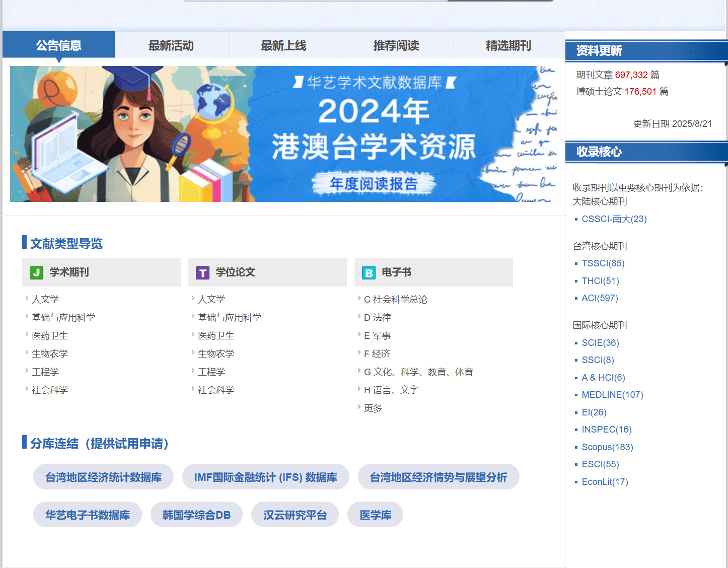Image resolution: width=728 pixels, height=568 pixels.
Task: Open the 精选期刊 tab
Action: click(x=508, y=45)
